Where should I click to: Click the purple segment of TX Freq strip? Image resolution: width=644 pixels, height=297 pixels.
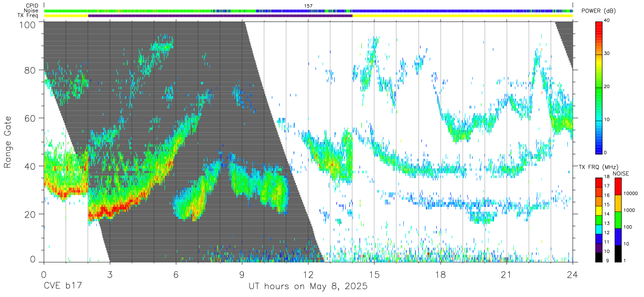(x=220, y=16)
